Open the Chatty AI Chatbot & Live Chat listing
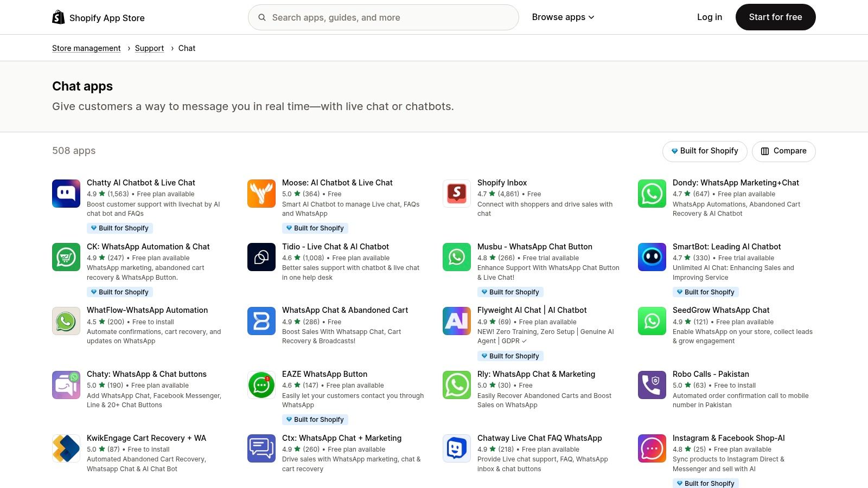 click(x=141, y=182)
